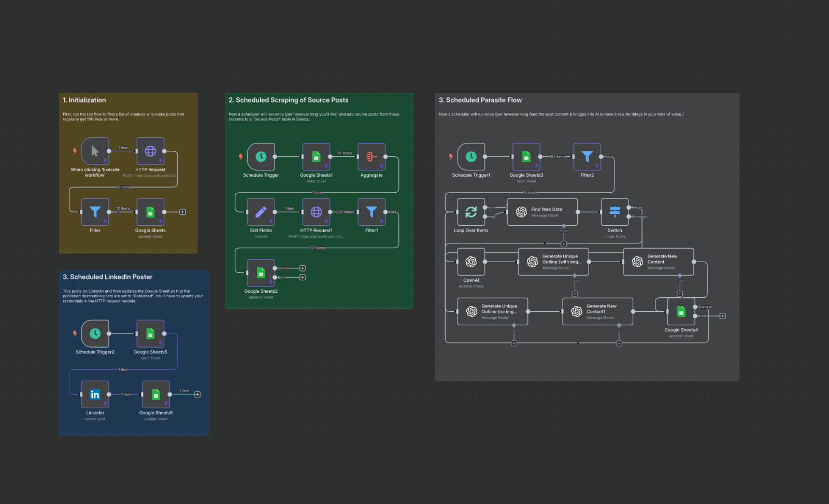Open the Schedule Trigger clock node in scraping flow
This screenshot has width=829, height=504.
coord(261,157)
